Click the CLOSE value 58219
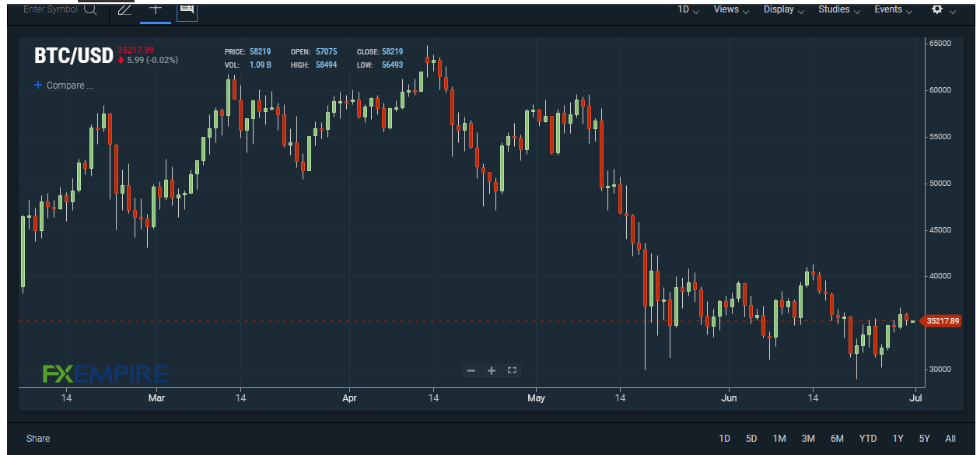The image size is (980, 455). (393, 52)
